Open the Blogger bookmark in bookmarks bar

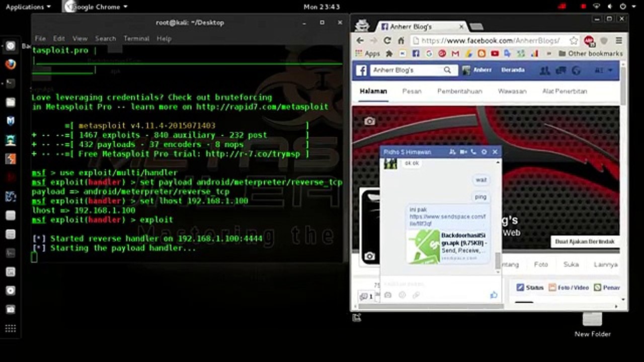tap(481, 53)
